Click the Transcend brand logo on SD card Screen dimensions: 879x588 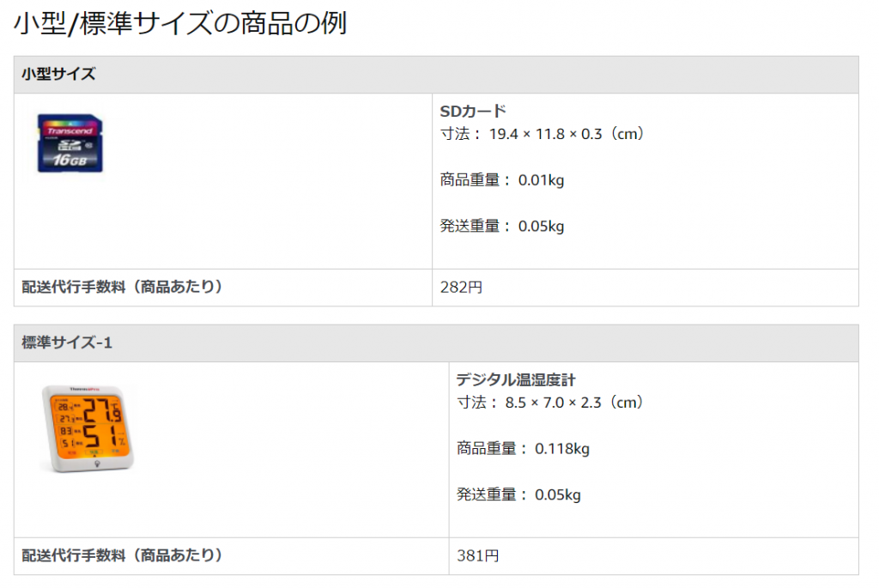70,130
